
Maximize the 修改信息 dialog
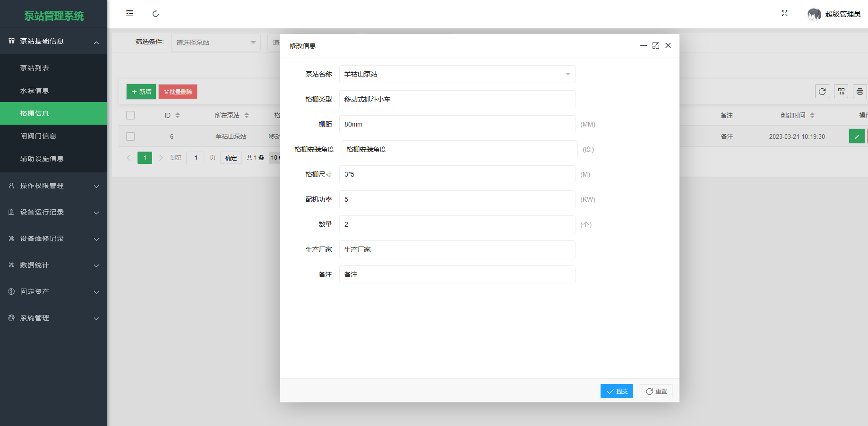pyautogui.click(x=656, y=45)
